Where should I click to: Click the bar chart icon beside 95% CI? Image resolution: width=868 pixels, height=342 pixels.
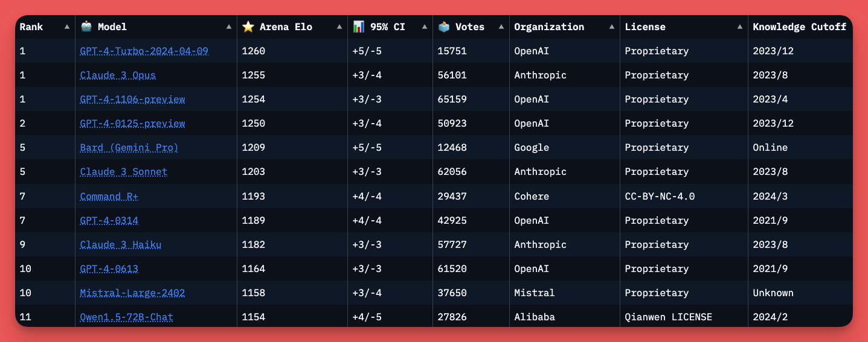[x=359, y=27]
